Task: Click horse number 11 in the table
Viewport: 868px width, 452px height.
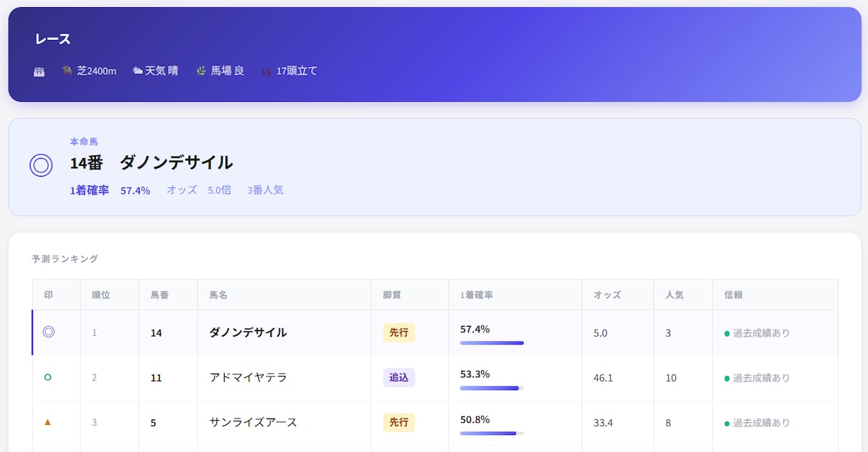Action: pos(156,378)
